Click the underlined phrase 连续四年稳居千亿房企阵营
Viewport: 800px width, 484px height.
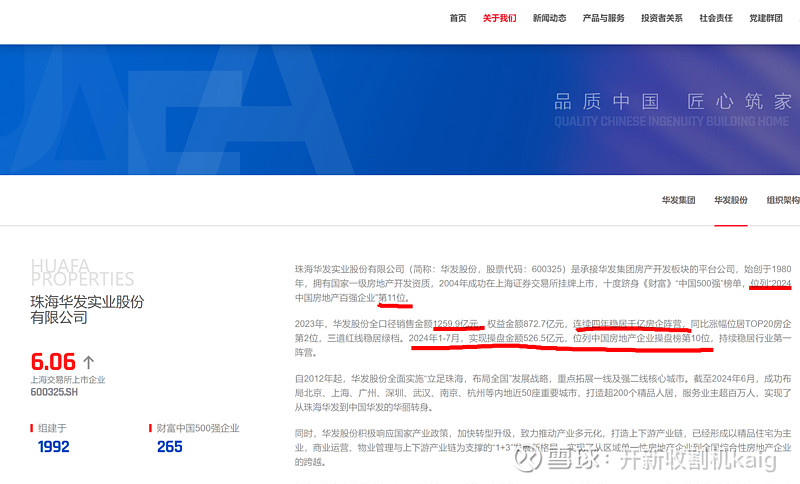click(627, 324)
